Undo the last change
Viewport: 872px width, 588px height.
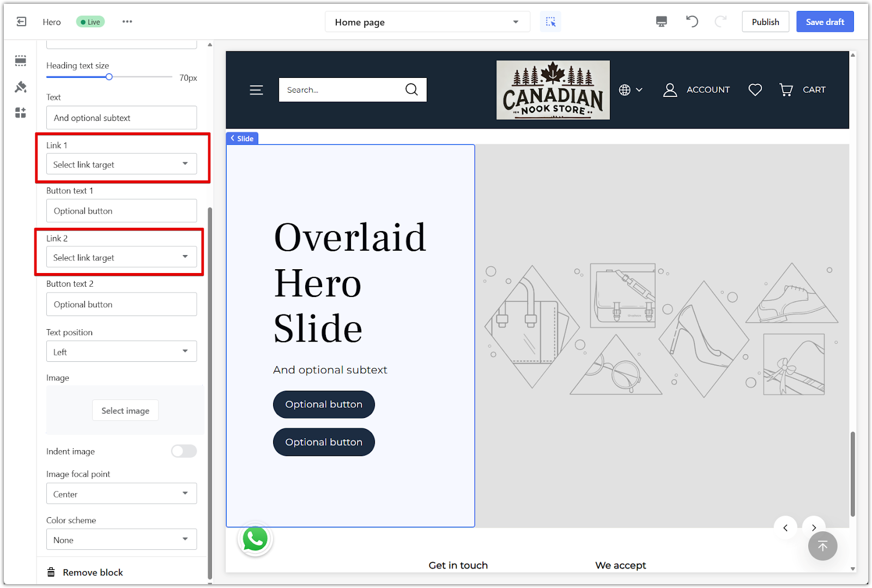[x=692, y=22]
